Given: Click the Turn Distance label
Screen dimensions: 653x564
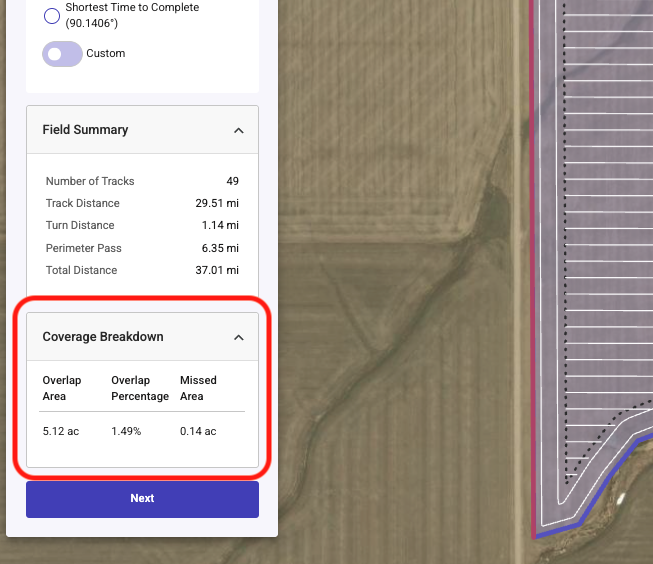Looking at the screenshot, I should coord(80,225).
